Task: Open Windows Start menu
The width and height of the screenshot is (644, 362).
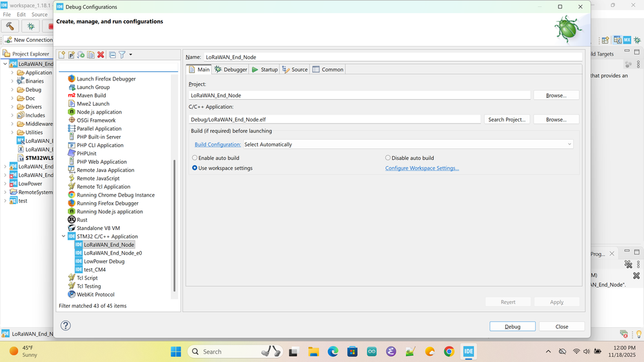Action: click(176, 352)
